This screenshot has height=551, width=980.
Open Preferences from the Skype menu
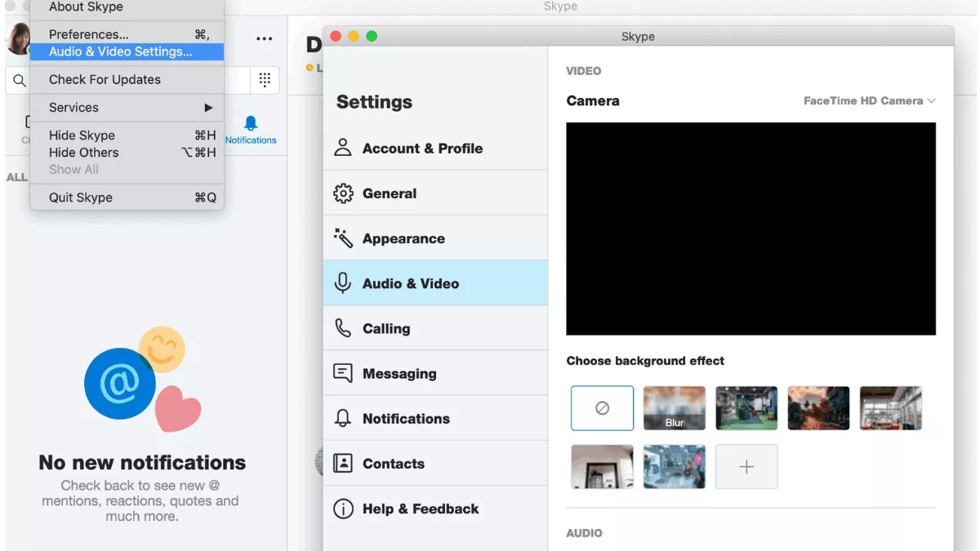127,34
